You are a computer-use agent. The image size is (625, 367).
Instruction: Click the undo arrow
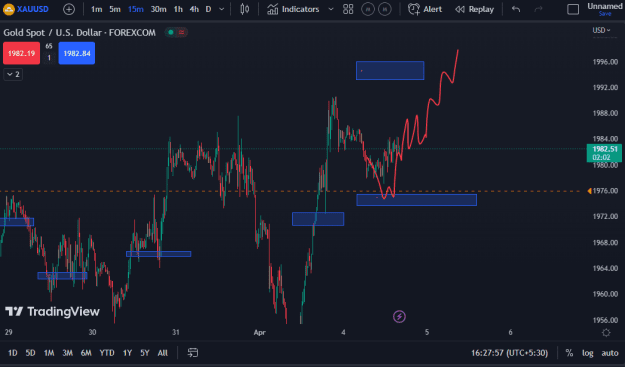516,9
